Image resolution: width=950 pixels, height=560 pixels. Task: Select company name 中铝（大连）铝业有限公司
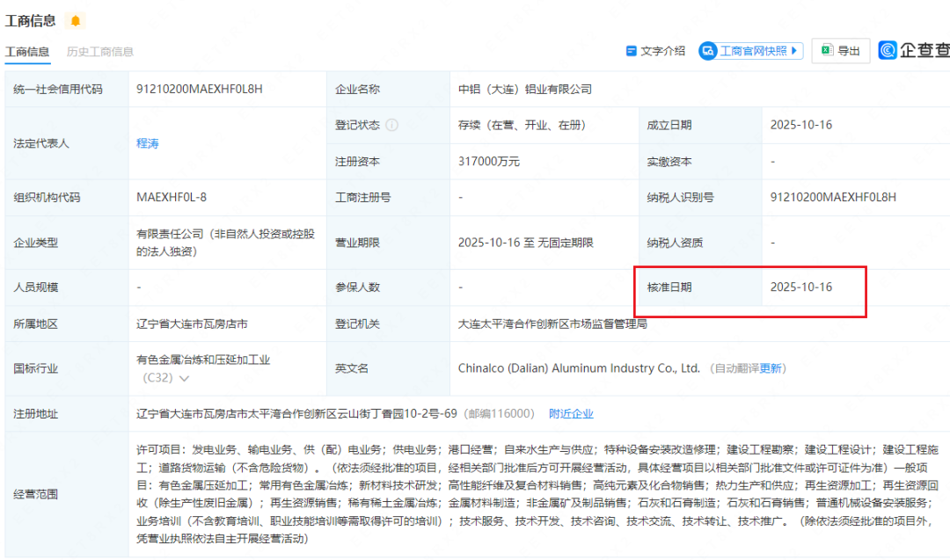click(x=524, y=89)
